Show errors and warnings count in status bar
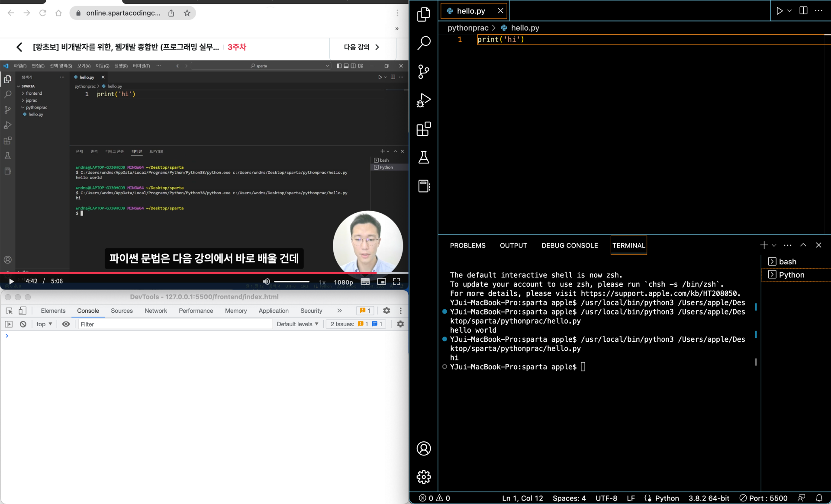The height and width of the screenshot is (504, 831). (x=435, y=498)
